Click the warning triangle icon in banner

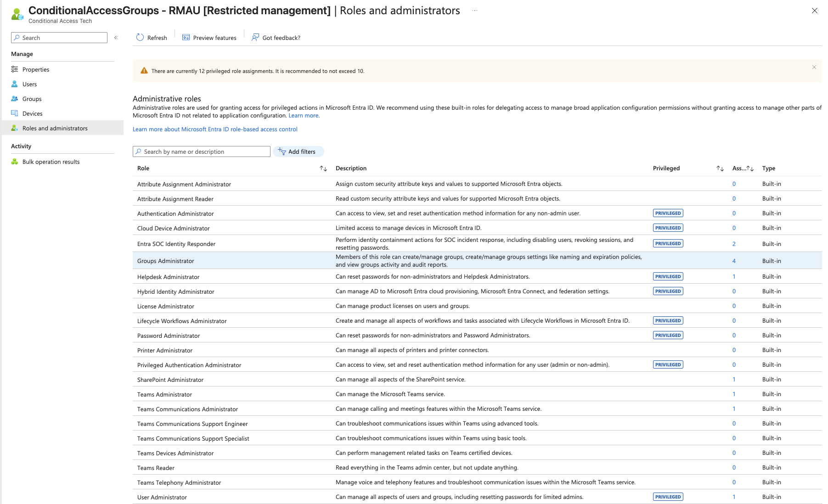pos(144,71)
